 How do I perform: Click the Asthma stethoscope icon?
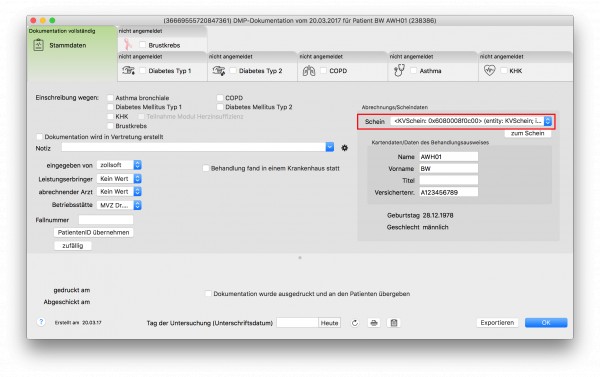(x=399, y=71)
